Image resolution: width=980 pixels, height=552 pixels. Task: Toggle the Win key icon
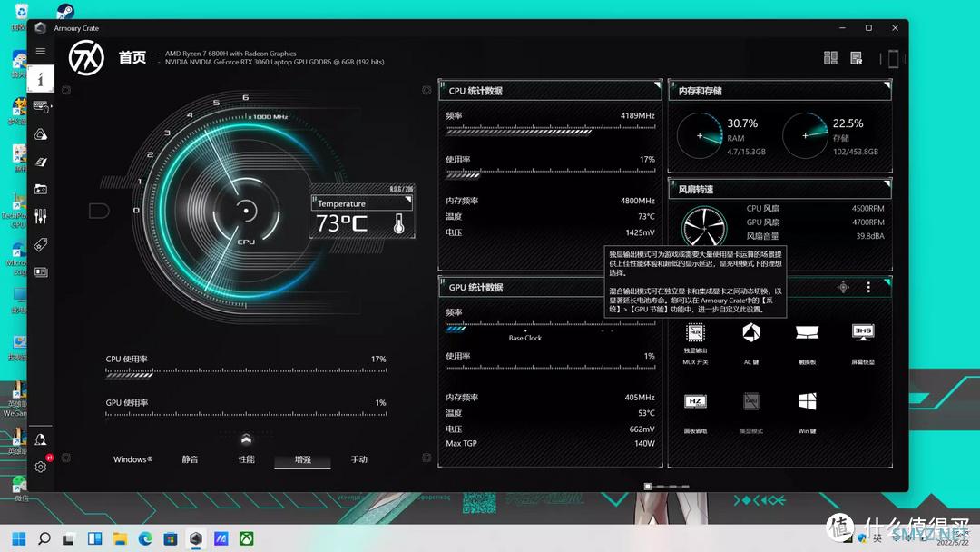pyautogui.click(x=807, y=401)
